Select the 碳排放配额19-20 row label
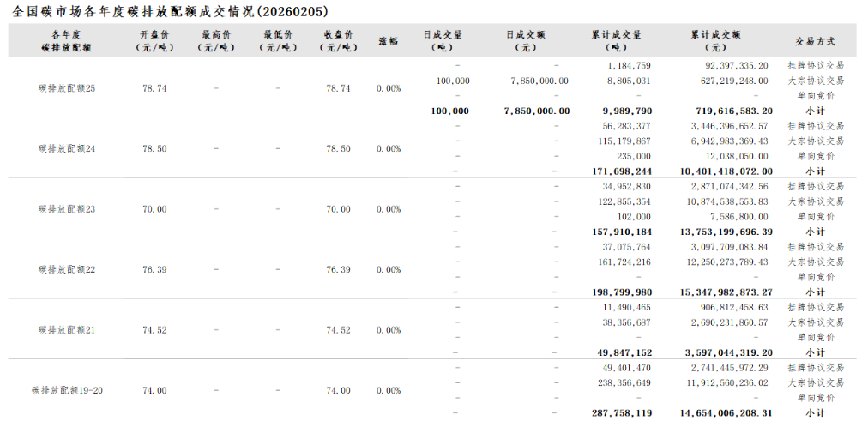The image size is (868, 445). [x=67, y=390]
